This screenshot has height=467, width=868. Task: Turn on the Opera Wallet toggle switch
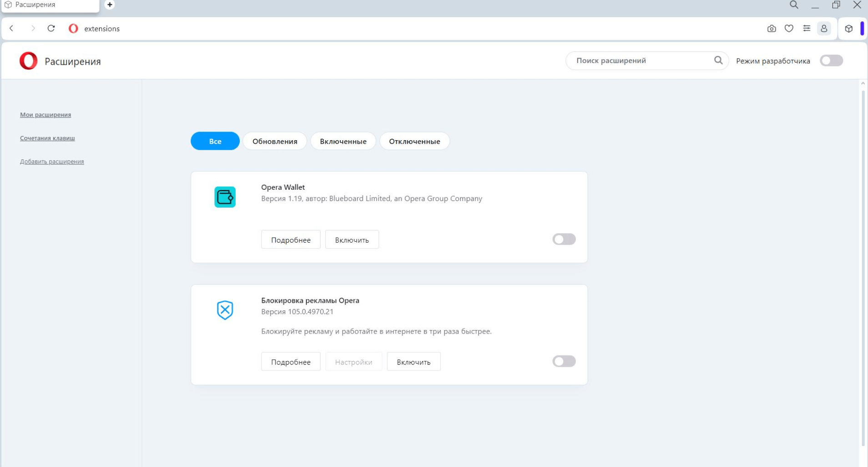[x=564, y=239]
